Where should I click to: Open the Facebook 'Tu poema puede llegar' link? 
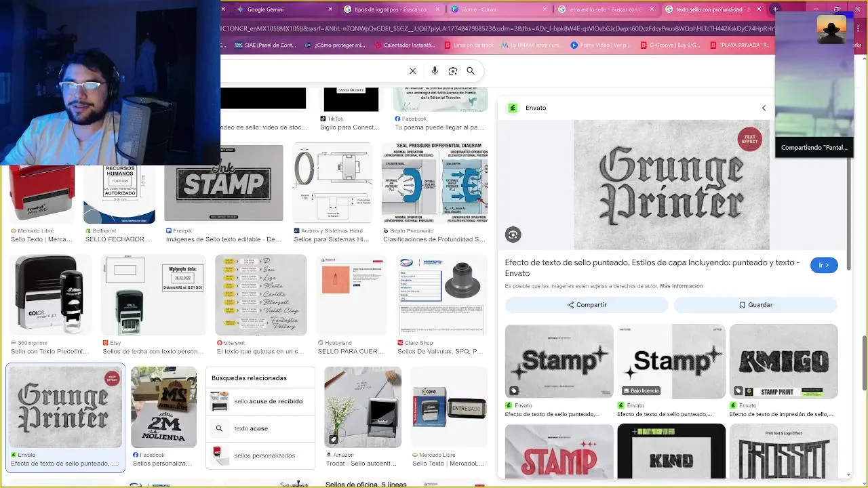click(440, 127)
